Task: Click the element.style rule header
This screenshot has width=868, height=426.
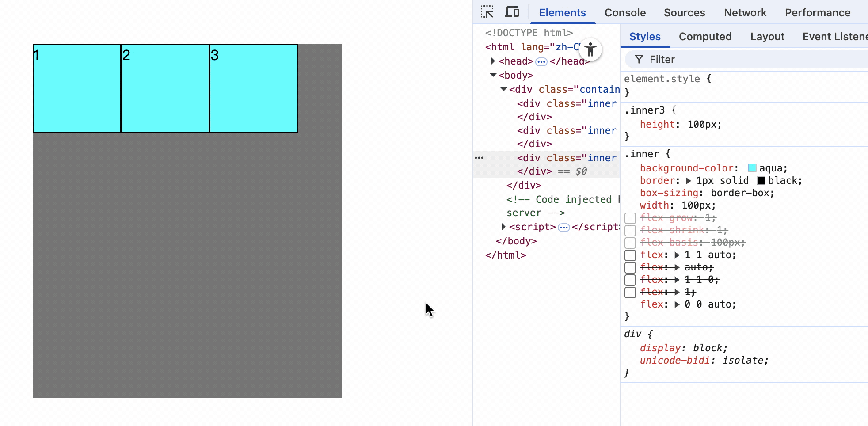Action: [x=668, y=79]
